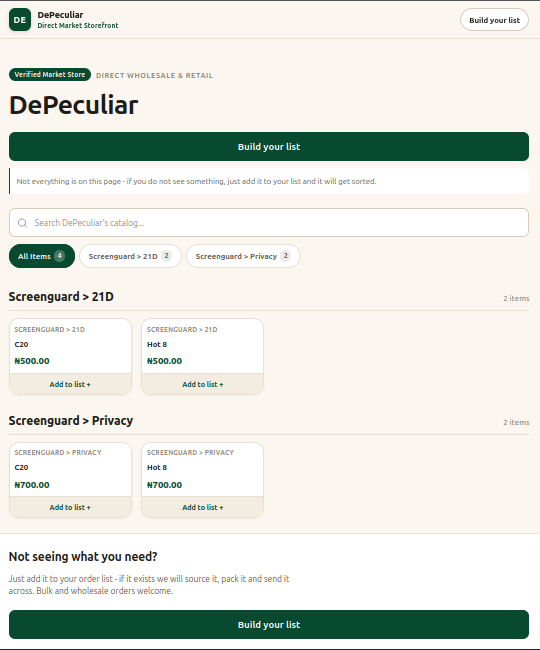Filter by Screenguard > Privacy tab
The image size is (540, 650).
[243, 256]
